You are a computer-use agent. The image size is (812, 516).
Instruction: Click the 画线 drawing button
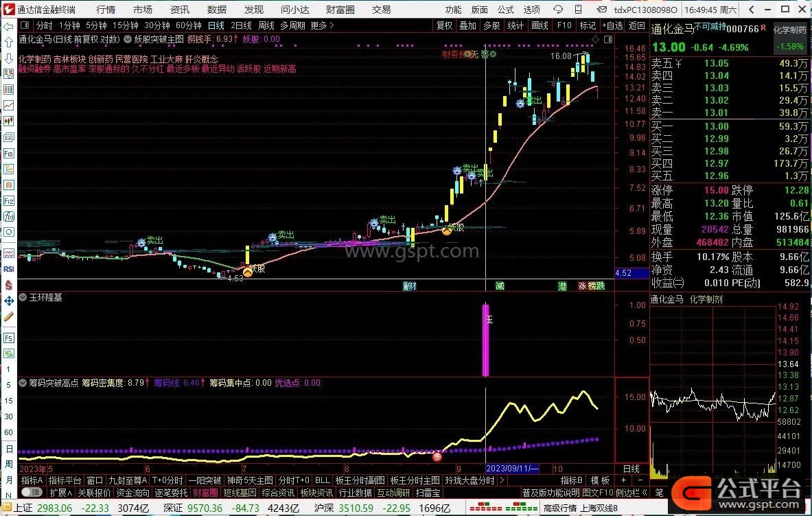tap(540, 25)
